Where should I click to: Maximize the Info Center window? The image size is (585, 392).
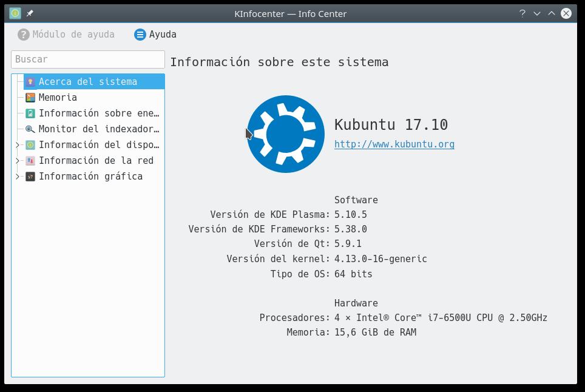552,13
